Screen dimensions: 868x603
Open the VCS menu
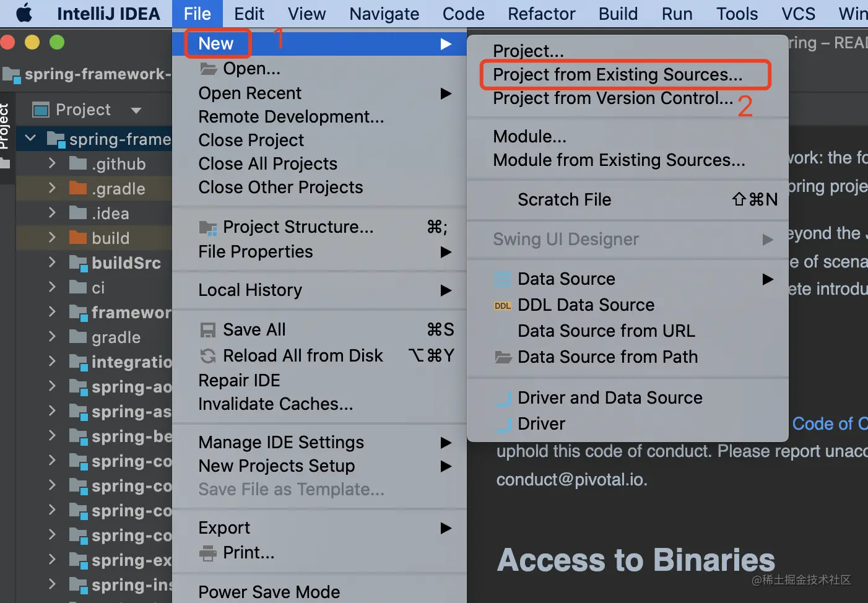coord(798,14)
